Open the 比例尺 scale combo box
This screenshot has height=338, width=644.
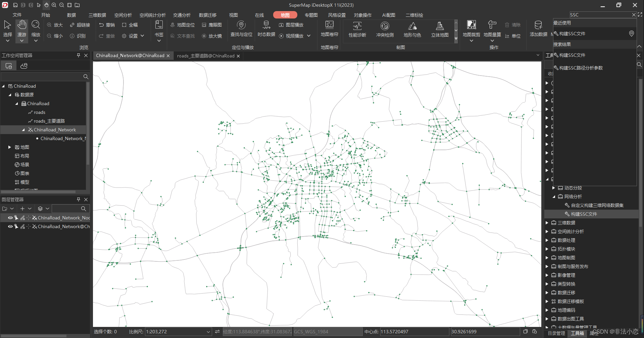[178, 332]
